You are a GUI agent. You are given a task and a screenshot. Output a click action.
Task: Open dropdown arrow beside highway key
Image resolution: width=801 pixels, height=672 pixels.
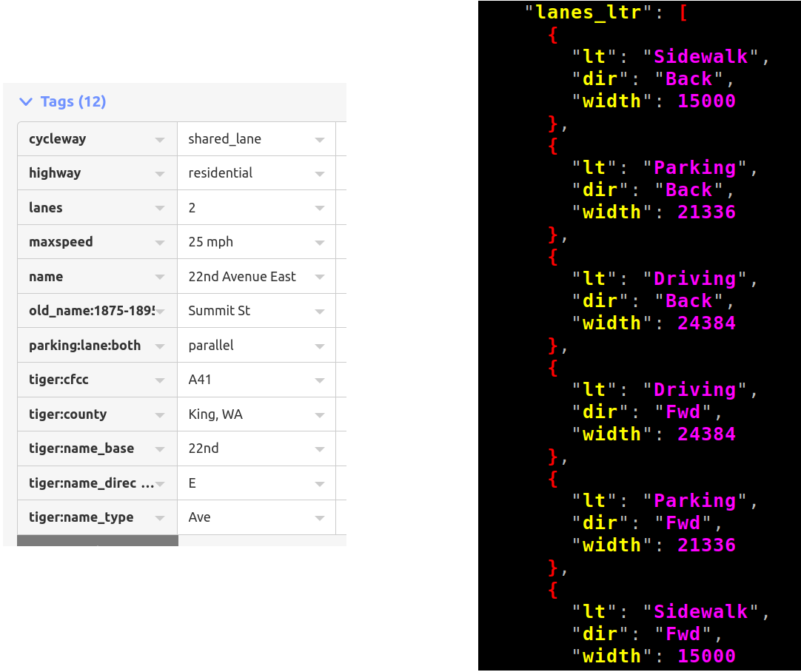click(160, 174)
